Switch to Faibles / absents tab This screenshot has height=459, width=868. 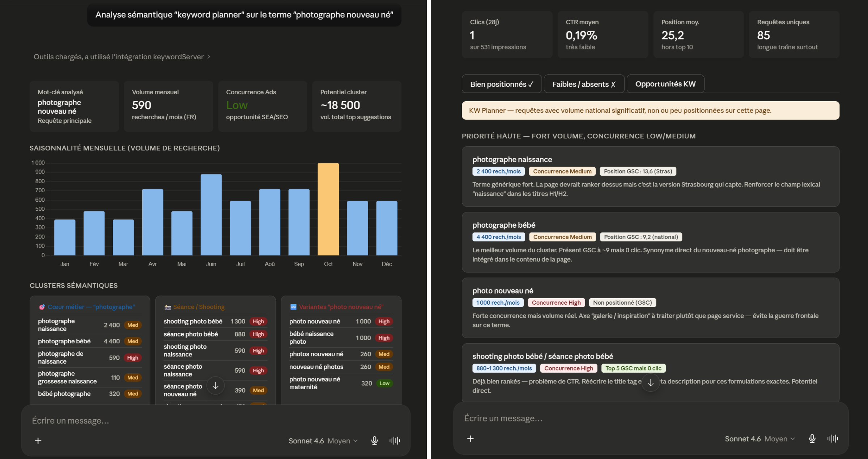584,84
